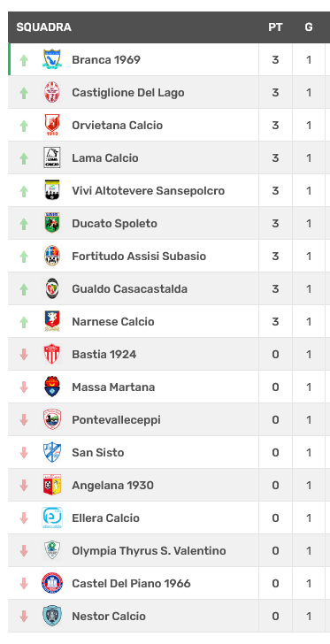Select the SQUADRA column header
Image resolution: width=330 pixels, height=644 pixels.
tap(44, 27)
